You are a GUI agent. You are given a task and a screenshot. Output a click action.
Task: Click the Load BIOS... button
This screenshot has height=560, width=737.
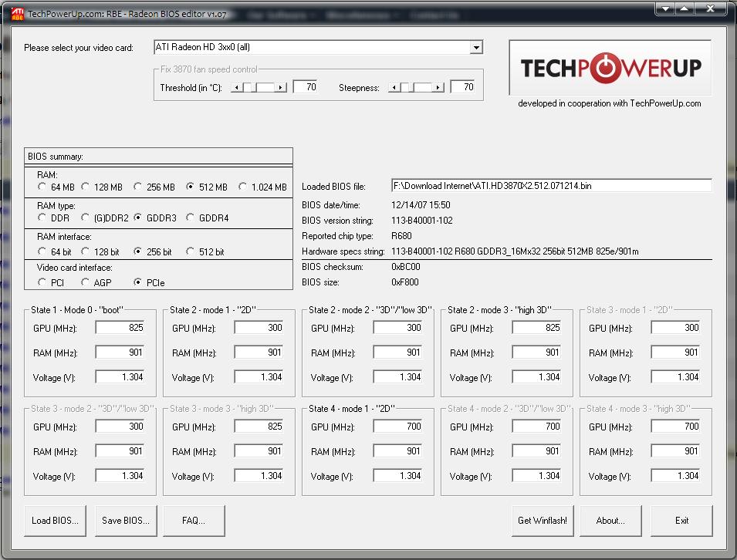click(55, 521)
